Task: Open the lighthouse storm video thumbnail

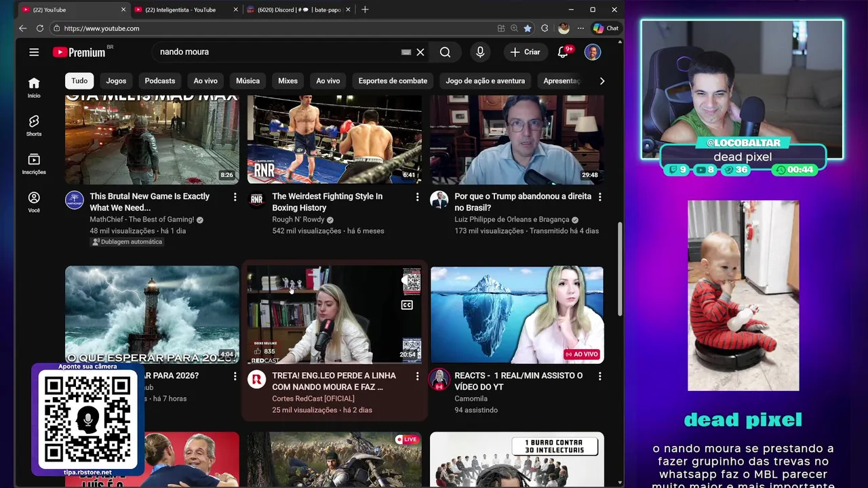Action: 152,314
